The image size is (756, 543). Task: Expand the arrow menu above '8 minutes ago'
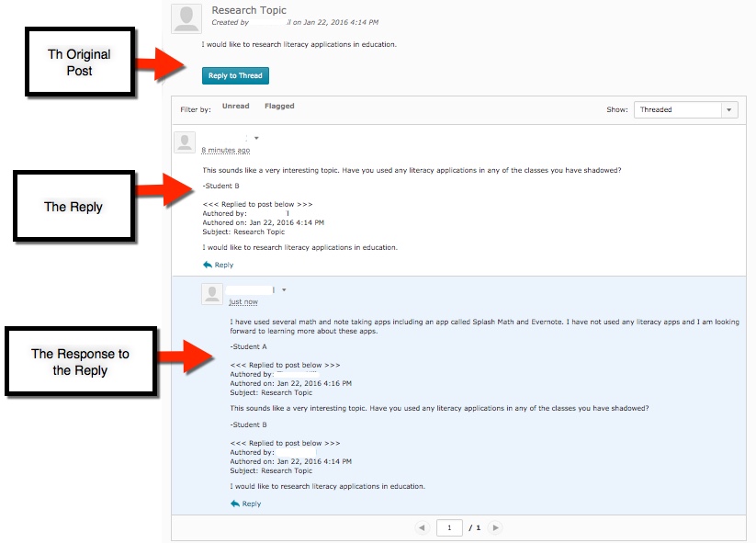coord(256,139)
